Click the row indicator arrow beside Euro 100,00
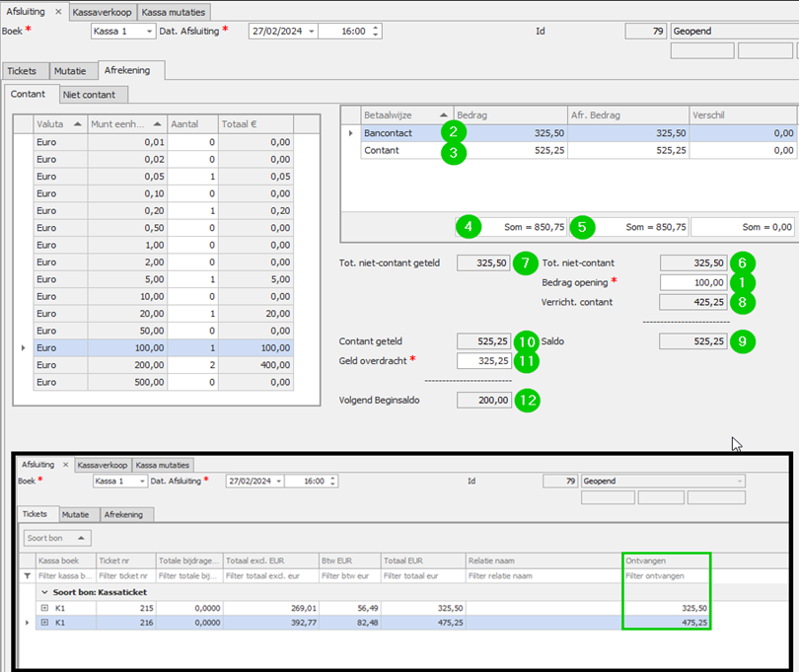The image size is (799, 672). pyautogui.click(x=23, y=347)
